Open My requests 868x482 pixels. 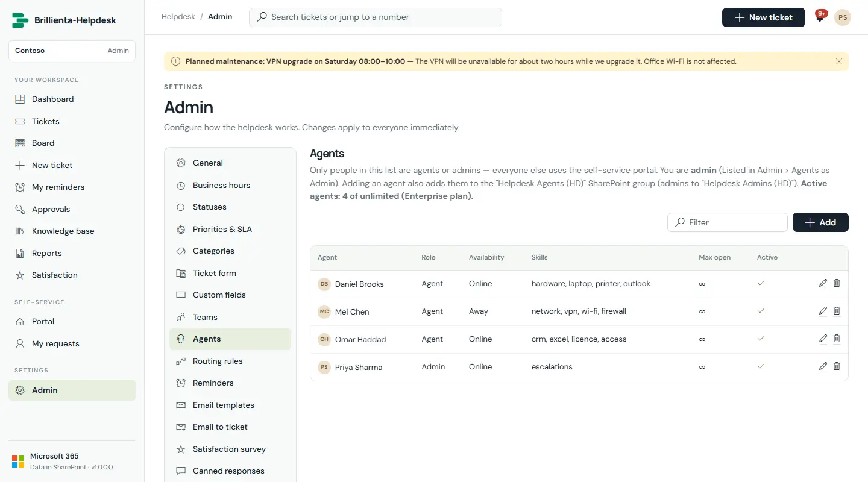point(72,343)
